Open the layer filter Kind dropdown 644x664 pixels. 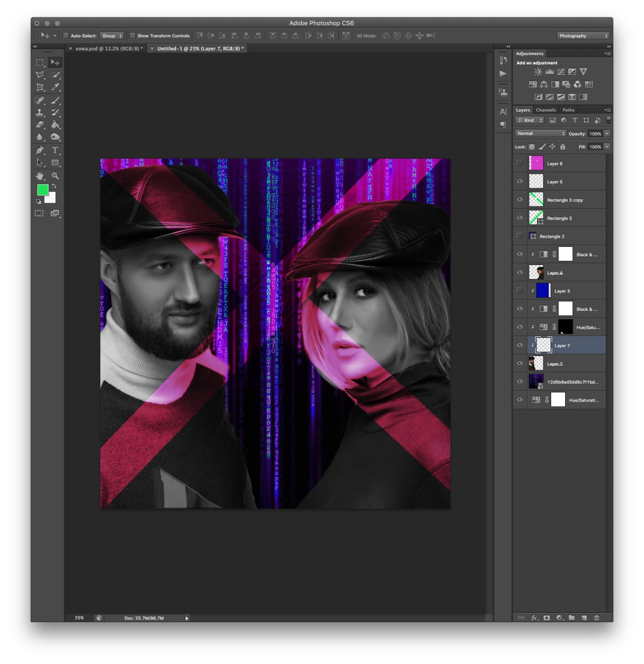tap(529, 120)
